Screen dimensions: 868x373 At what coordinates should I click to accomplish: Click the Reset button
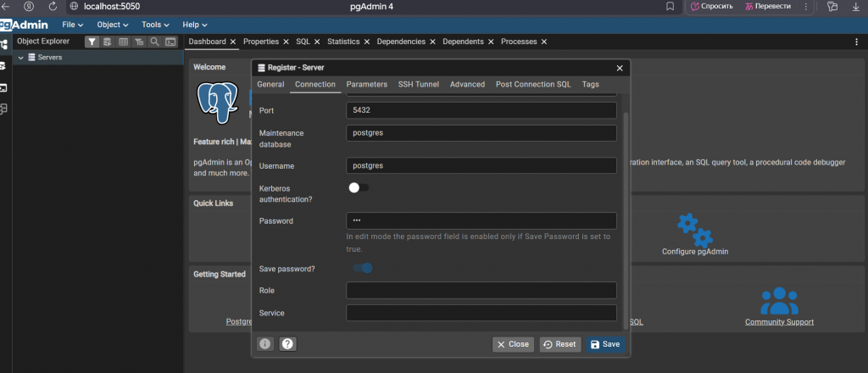tap(560, 344)
